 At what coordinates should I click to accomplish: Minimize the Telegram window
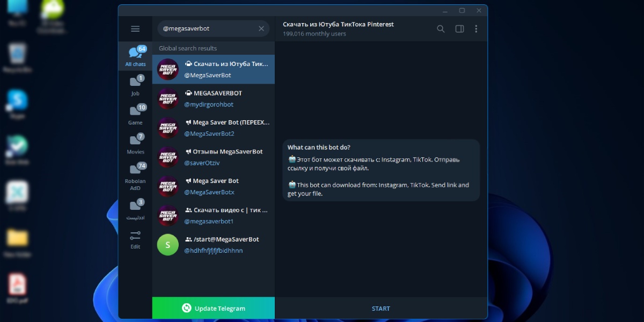(x=444, y=10)
